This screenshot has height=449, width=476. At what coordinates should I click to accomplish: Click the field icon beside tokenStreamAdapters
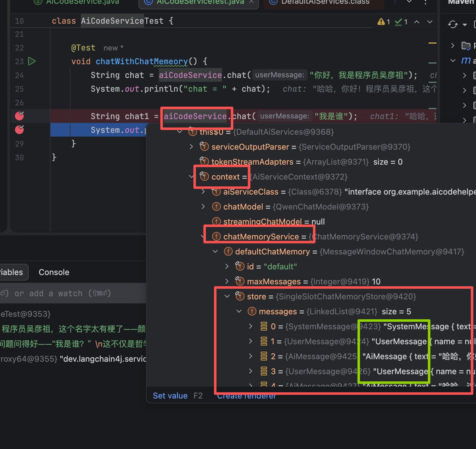coord(204,161)
